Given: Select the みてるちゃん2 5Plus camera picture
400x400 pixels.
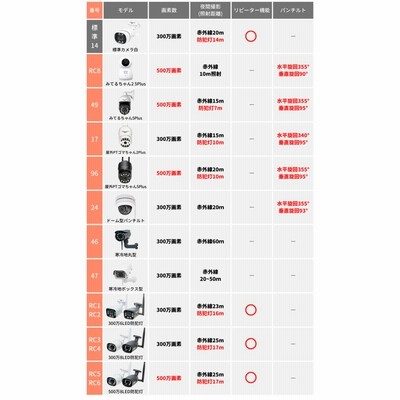Looking at the screenshot, I should tap(125, 69).
